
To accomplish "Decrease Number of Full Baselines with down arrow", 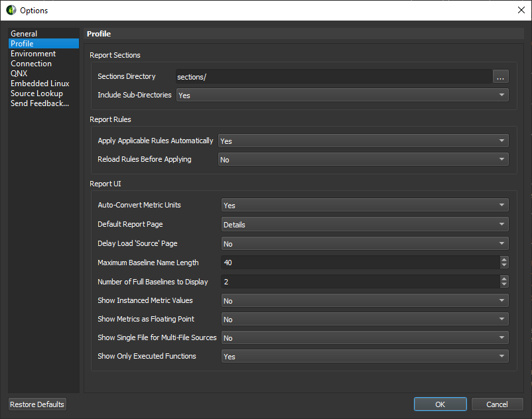I will pos(504,285).
